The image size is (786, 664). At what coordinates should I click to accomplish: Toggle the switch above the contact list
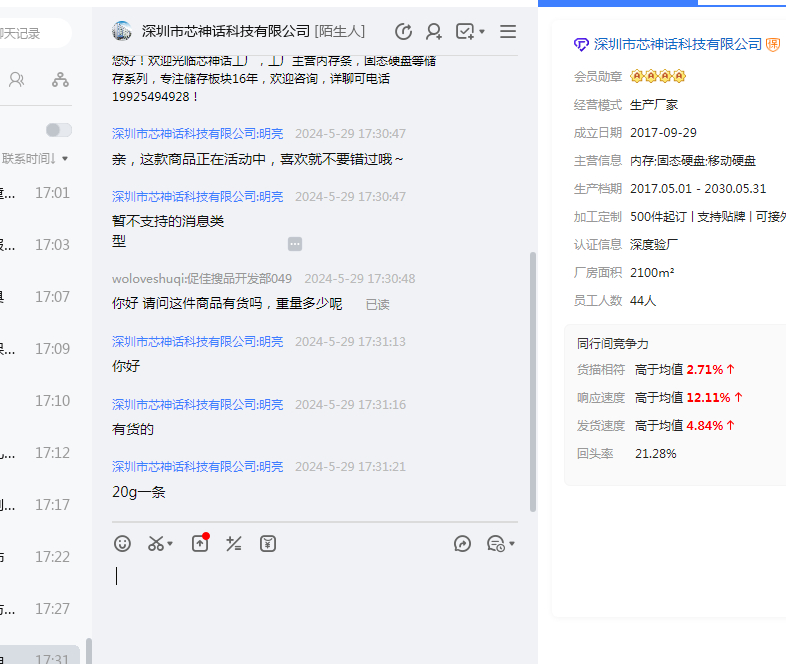(59, 130)
